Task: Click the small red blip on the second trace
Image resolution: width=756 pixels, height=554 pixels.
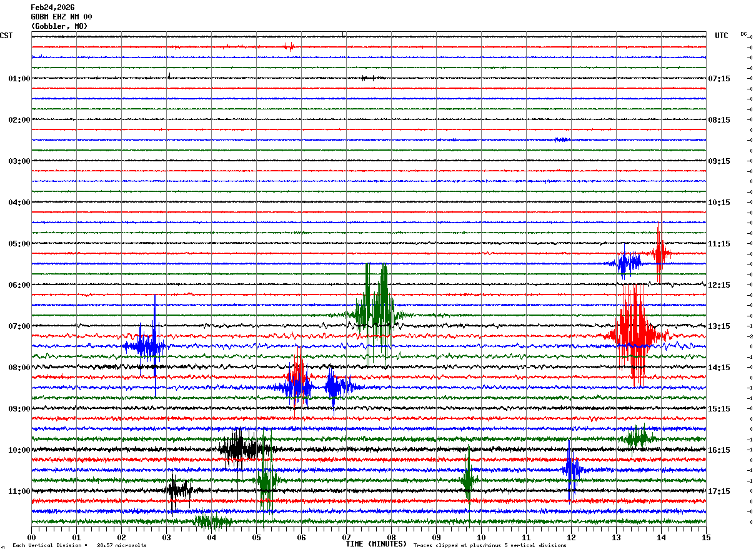Action: click(x=289, y=46)
